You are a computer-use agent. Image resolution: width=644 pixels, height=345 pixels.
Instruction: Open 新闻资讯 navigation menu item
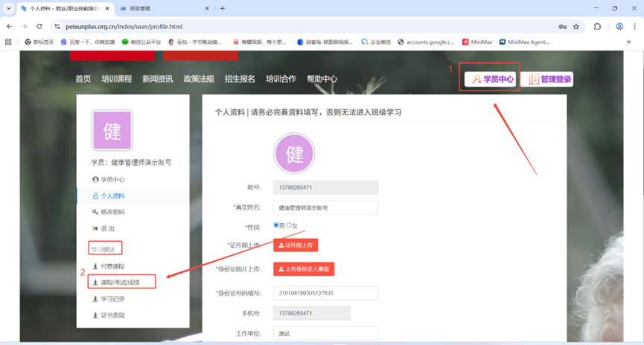point(157,79)
